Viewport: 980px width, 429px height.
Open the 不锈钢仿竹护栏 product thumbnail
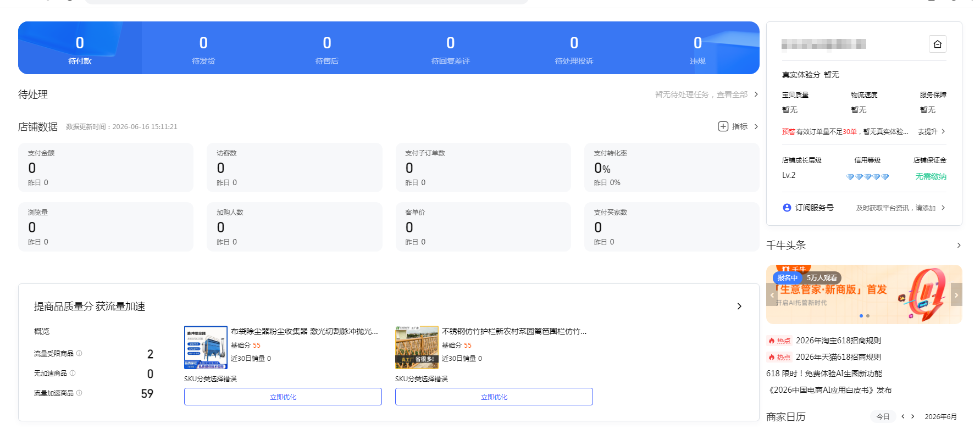(417, 347)
